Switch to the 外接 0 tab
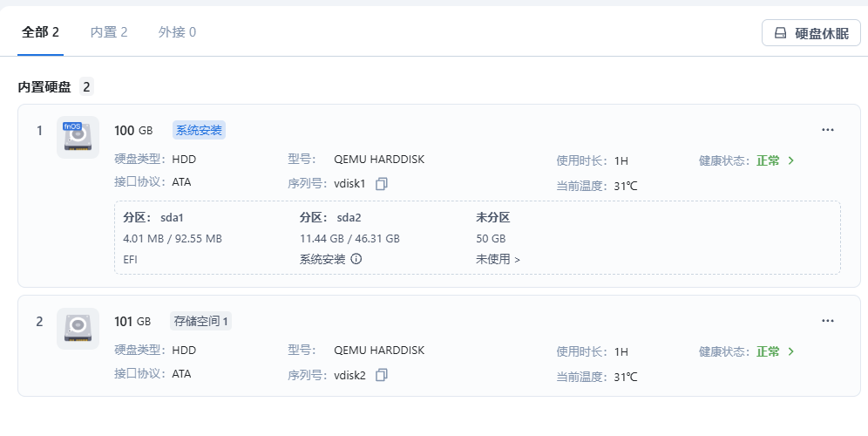 pyautogui.click(x=177, y=32)
